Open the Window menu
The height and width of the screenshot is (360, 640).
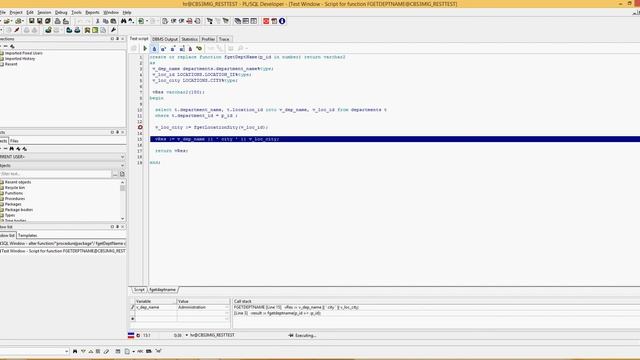(x=111, y=13)
